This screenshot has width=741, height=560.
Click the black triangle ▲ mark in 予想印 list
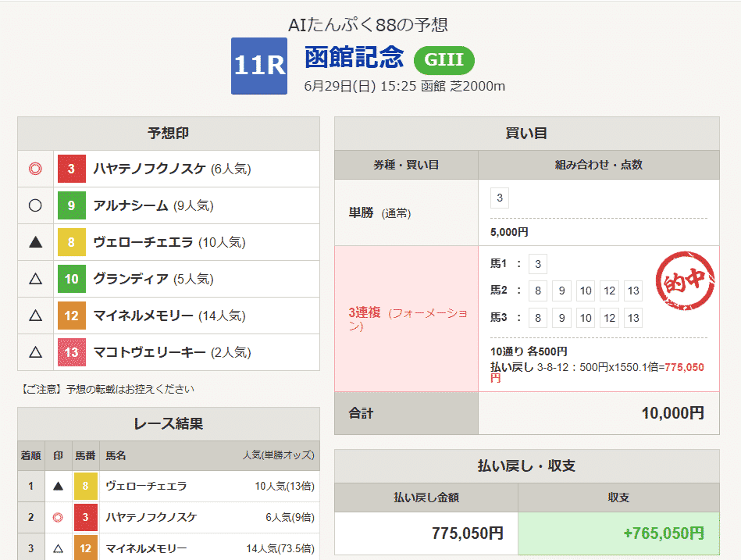pos(35,242)
